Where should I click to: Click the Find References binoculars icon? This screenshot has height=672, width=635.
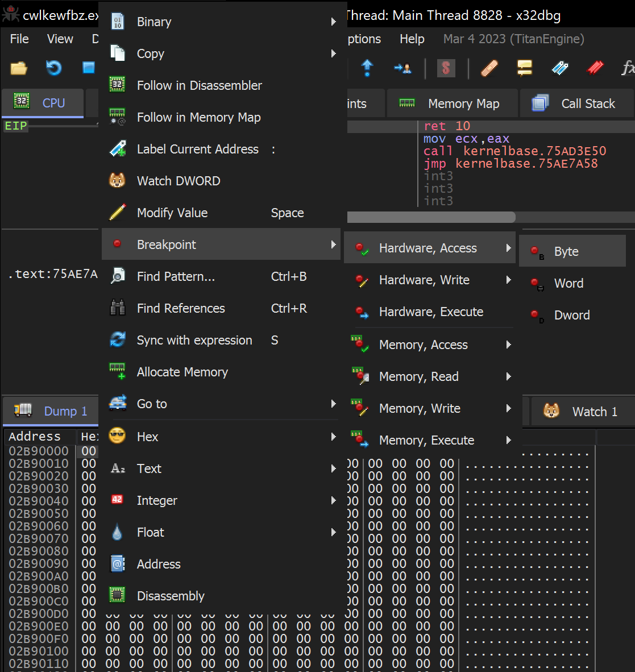(118, 308)
